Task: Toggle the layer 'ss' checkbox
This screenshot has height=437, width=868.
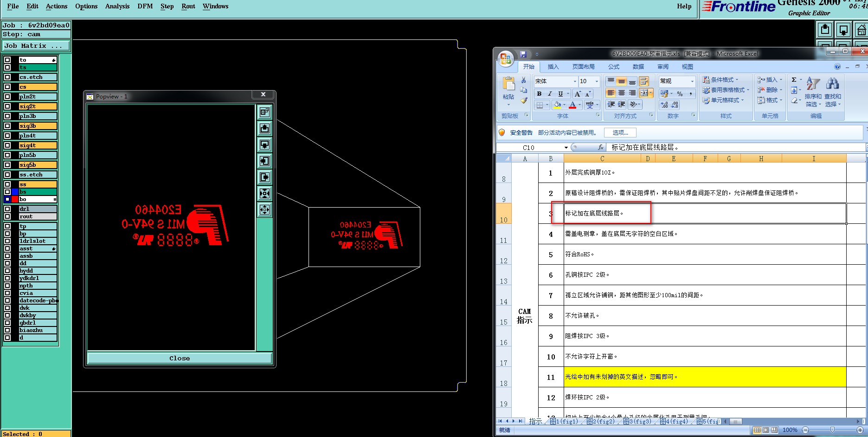Action: point(7,184)
